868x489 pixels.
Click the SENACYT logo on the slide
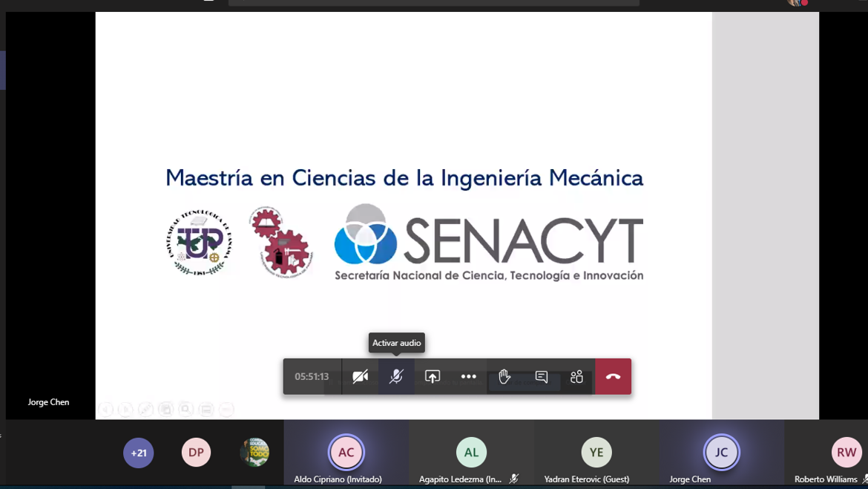point(489,243)
